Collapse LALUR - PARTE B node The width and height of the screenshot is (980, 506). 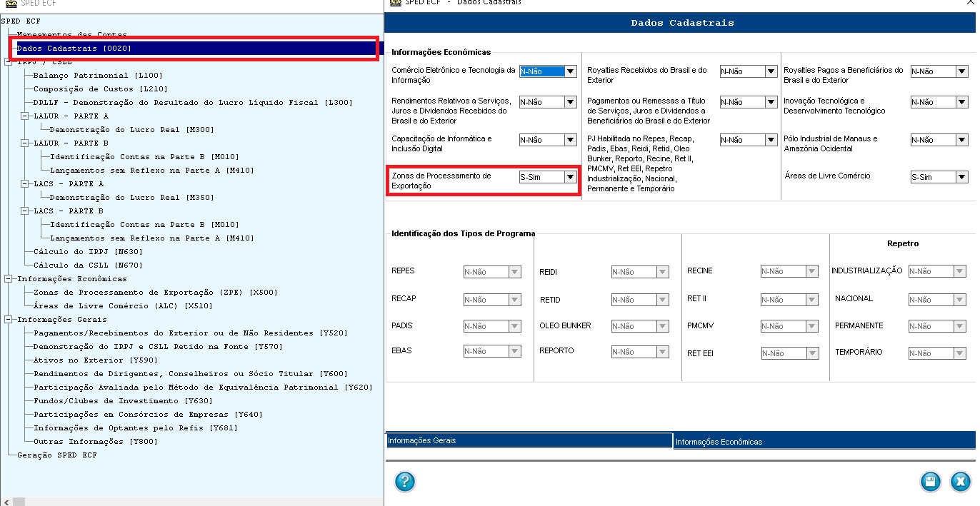point(24,143)
